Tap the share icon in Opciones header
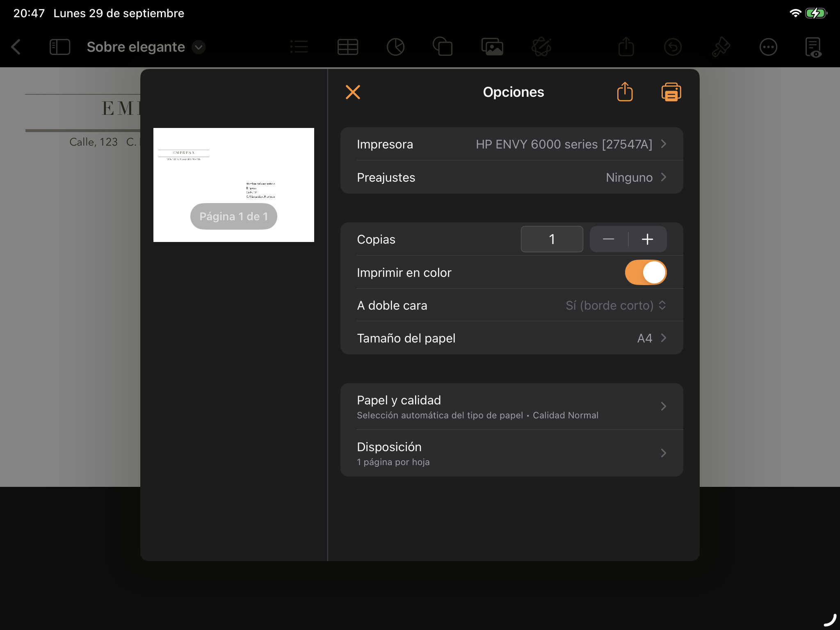The image size is (840, 630). click(625, 92)
